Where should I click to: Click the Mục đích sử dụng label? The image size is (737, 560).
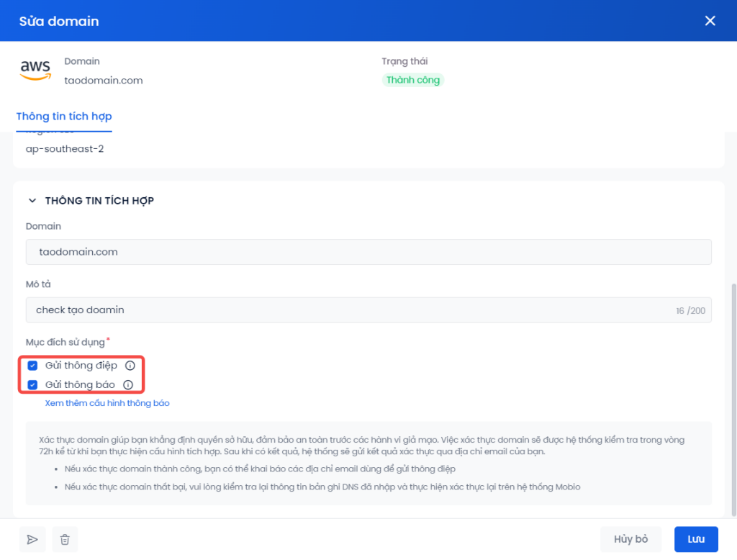click(x=65, y=343)
